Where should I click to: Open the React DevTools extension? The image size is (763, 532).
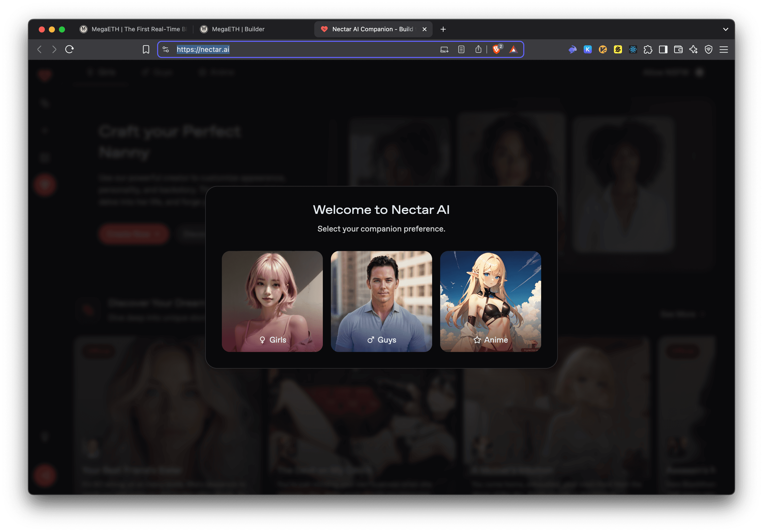click(x=633, y=50)
